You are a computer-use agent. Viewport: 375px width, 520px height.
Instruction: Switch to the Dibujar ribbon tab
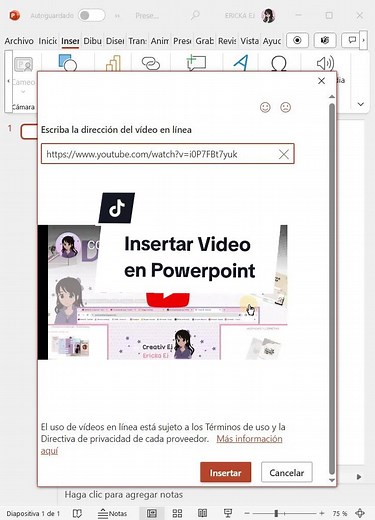coord(92,41)
